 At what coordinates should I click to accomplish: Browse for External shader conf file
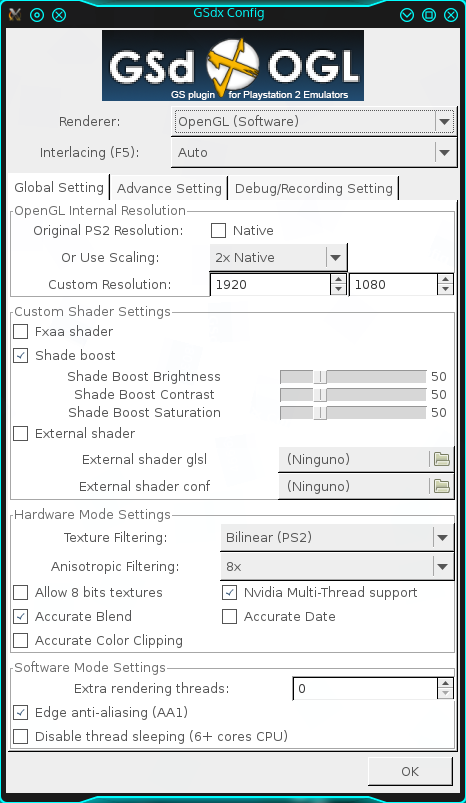click(441, 486)
